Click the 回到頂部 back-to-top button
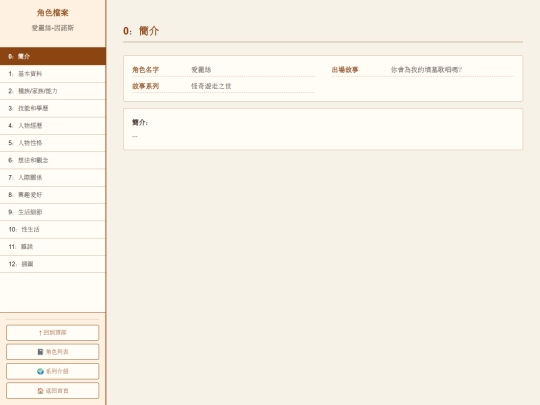The height and width of the screenshot is (405, 540). click(x=53, y=333)
